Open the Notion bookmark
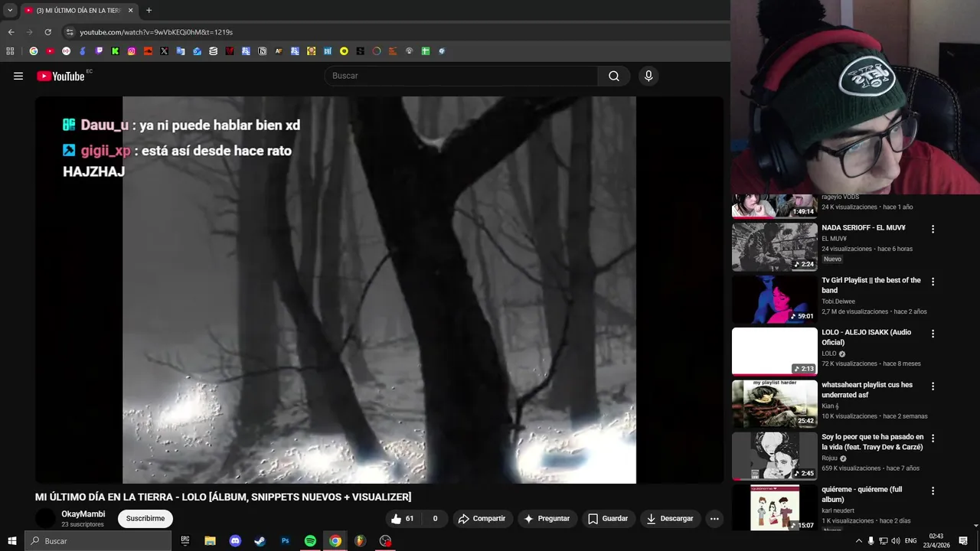Viewport: 980px width, 551px height. tap(262, 51)
